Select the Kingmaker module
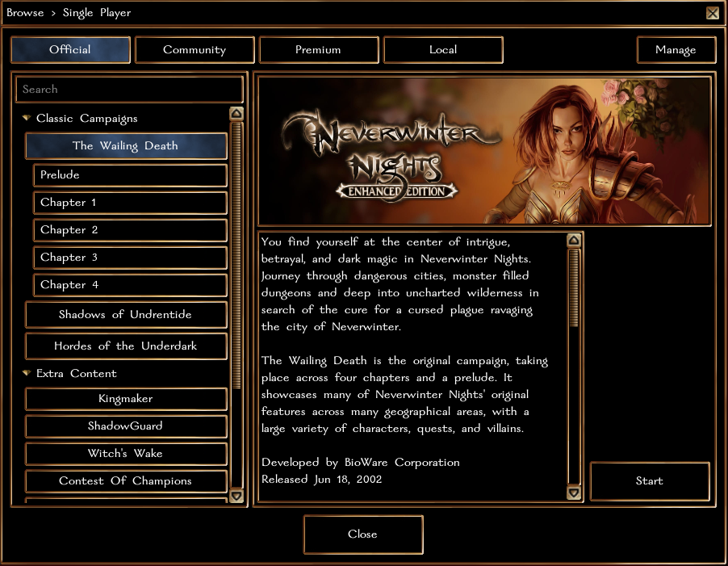728x566 pixels. (126, 399)
